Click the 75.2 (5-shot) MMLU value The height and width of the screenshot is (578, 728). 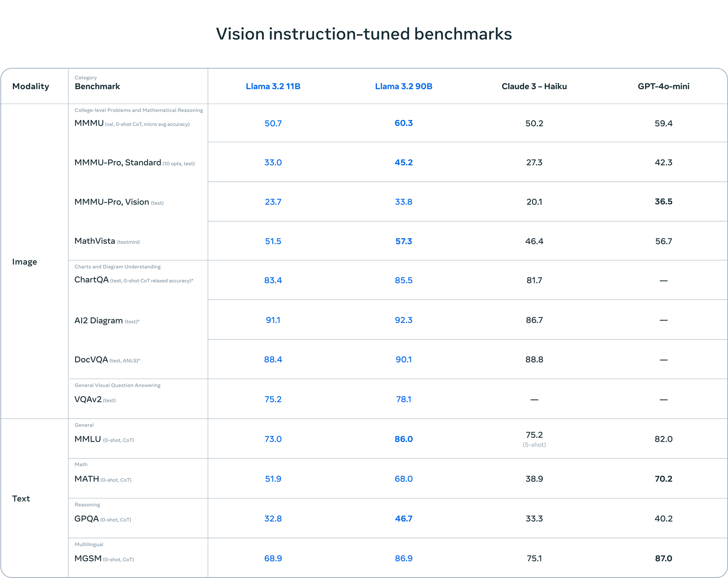click(x=534, y=435)
